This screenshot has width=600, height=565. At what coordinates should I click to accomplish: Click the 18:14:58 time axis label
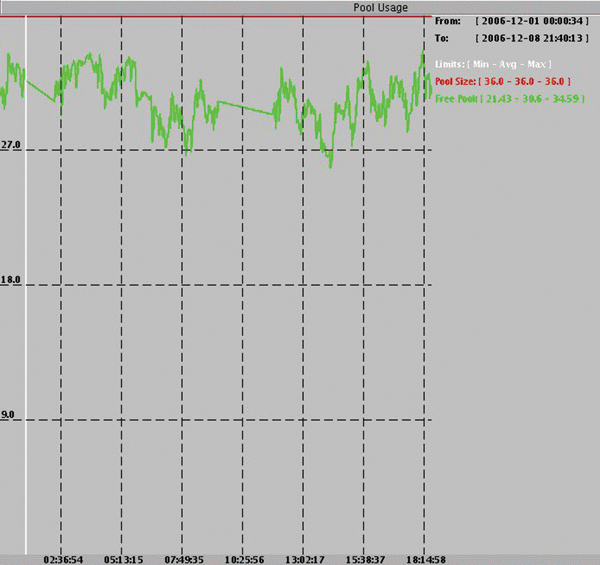tap(426, 558)
